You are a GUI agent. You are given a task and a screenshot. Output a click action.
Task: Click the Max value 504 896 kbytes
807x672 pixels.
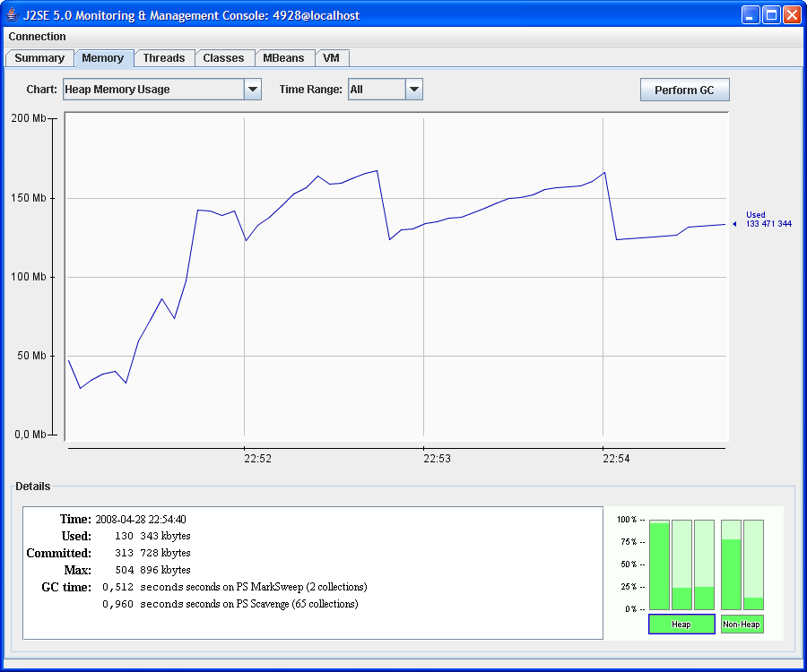tap(152, 570)
